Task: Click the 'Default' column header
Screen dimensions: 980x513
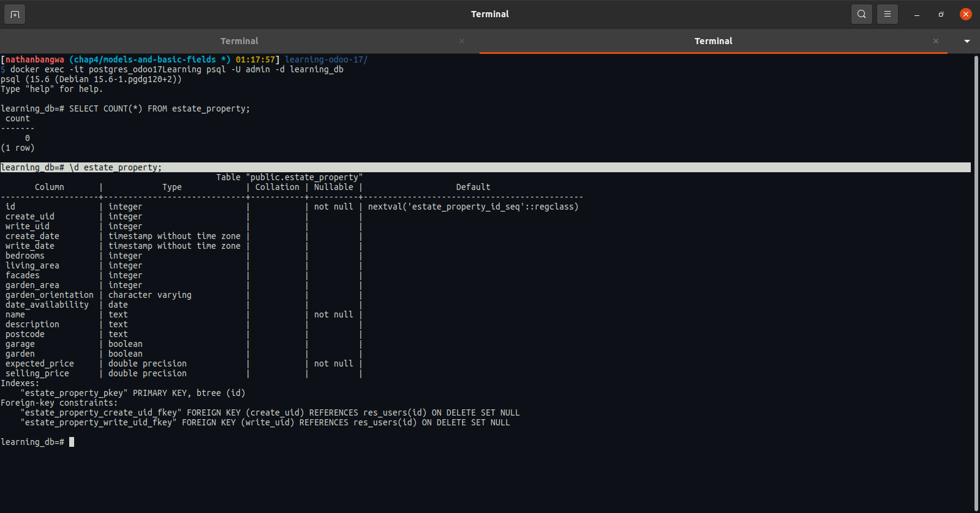Action: tap(473, 187)
